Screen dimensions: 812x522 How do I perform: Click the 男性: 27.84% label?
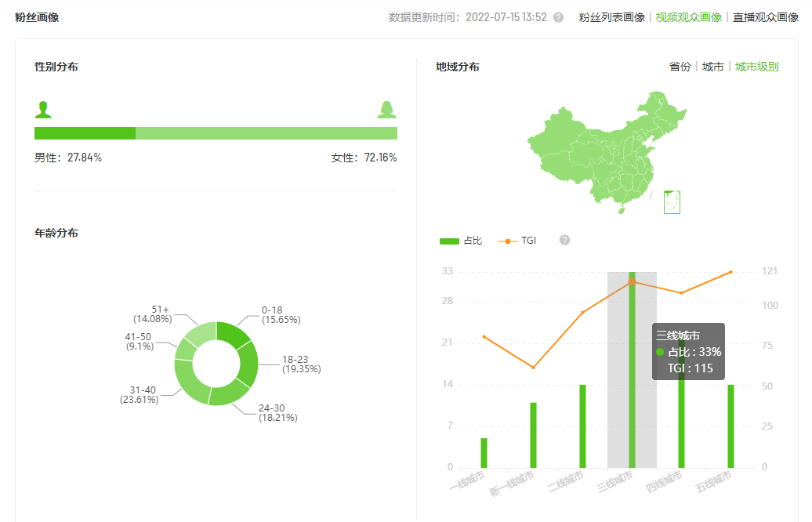click(68, 158)
